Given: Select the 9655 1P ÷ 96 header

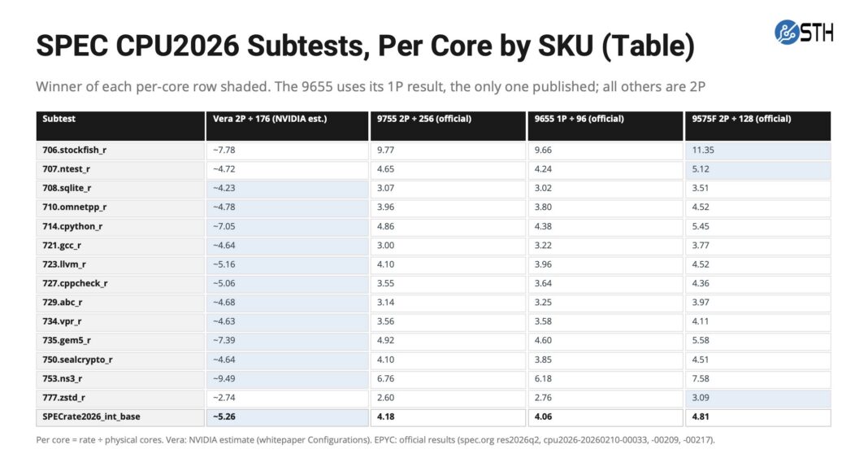Looking at the screenshot, I should tap(605, 126).
